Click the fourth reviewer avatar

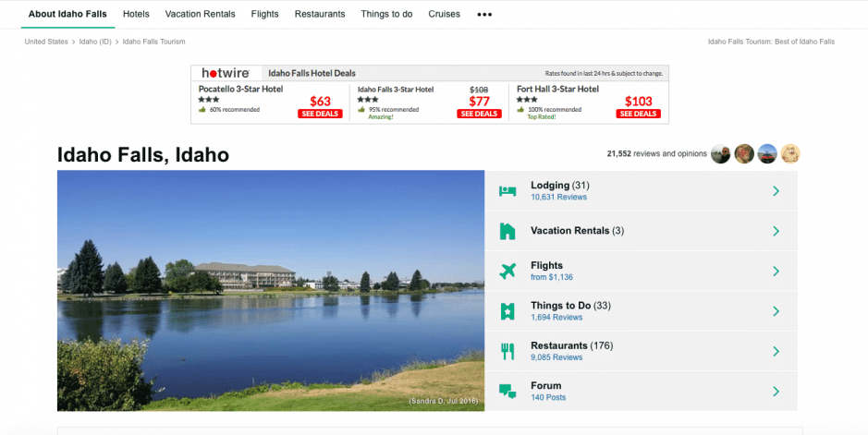[x=790, y=153]
